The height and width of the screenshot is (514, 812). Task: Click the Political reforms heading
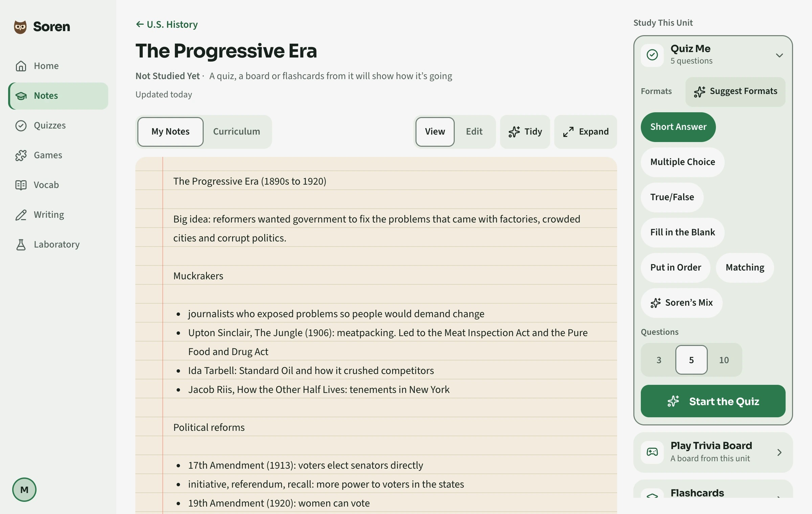pos(209,427)
